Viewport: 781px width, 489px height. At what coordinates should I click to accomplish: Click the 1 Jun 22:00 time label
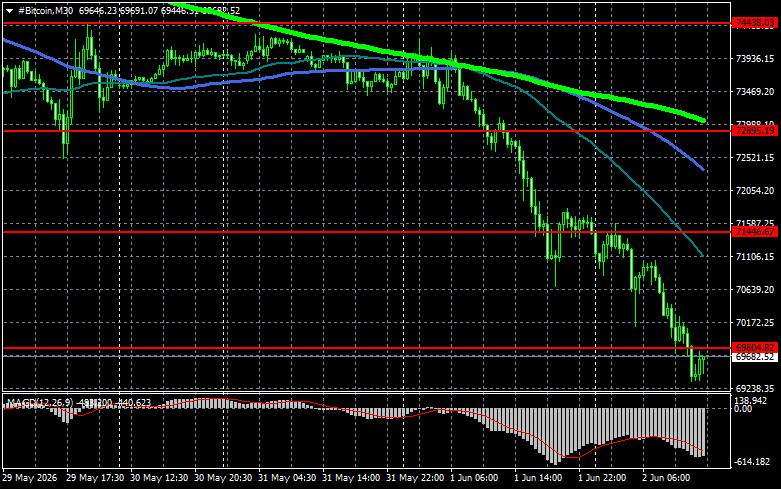pos(602,478)
